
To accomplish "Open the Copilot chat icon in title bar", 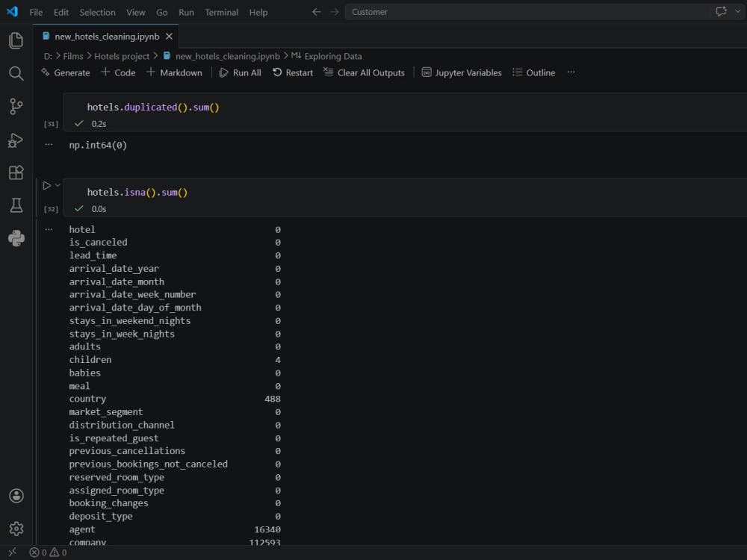I will tap(722, 11).
